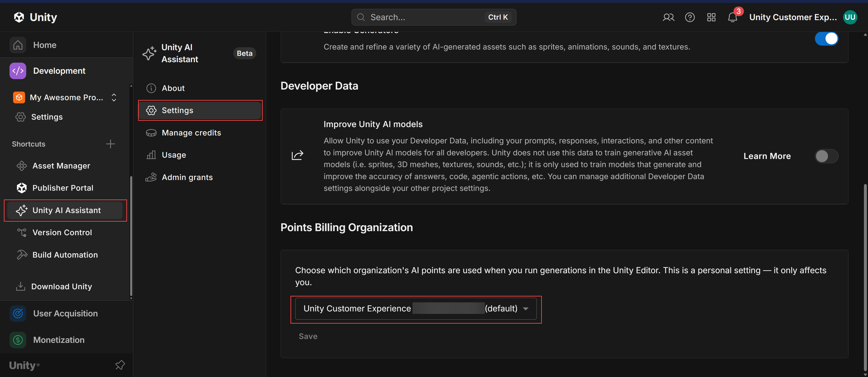The image size is (868, 377).
Task: Click the Unity logo in header
Action: (x=35, y=17)
